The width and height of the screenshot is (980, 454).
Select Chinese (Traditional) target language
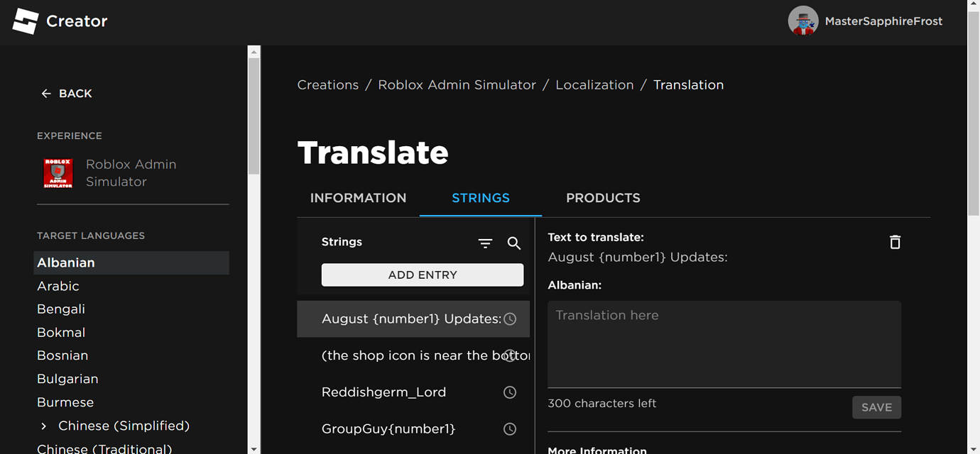pyautogui.click(x=104, y=449)
